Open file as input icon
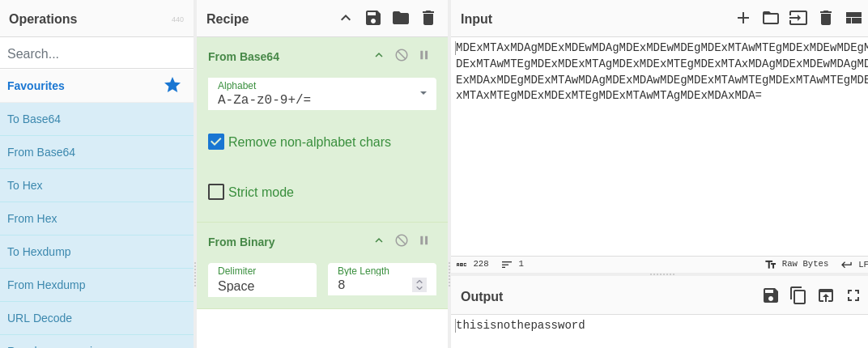This screenshot has height=348, width=868. click(x=798, y=18)
